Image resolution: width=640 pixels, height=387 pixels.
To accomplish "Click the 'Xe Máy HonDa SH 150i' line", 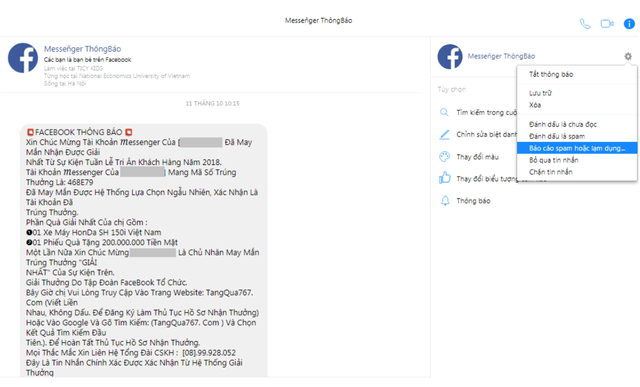I will coord(94,232).
